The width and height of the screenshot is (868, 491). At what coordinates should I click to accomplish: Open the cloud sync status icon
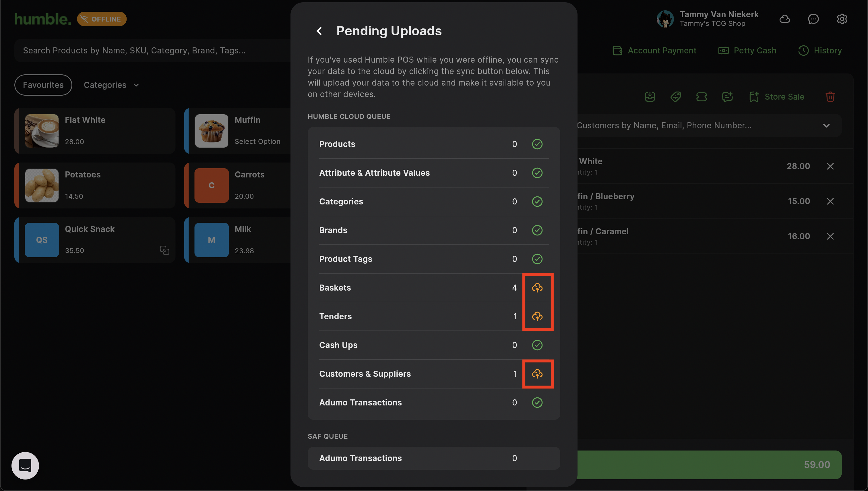(784, 19)
